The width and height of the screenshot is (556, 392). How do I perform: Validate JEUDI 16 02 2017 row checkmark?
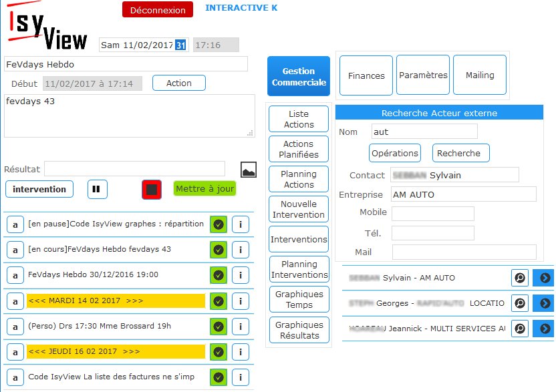219,352
